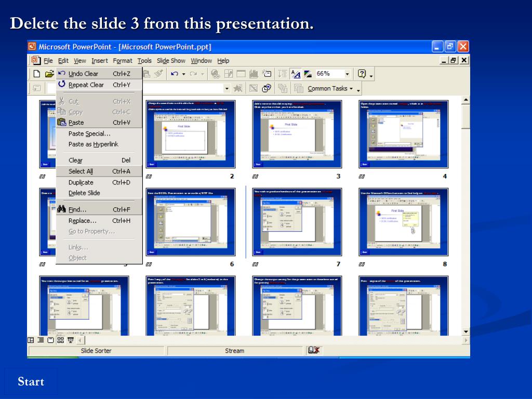Open the Insert menu
This screenshot has height=399, width=532.
coord(99,60)
